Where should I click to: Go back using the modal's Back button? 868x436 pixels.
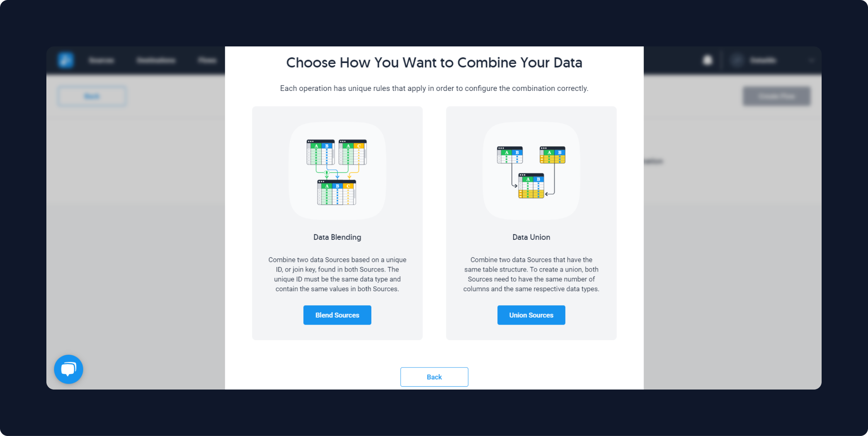pos(434,377)
